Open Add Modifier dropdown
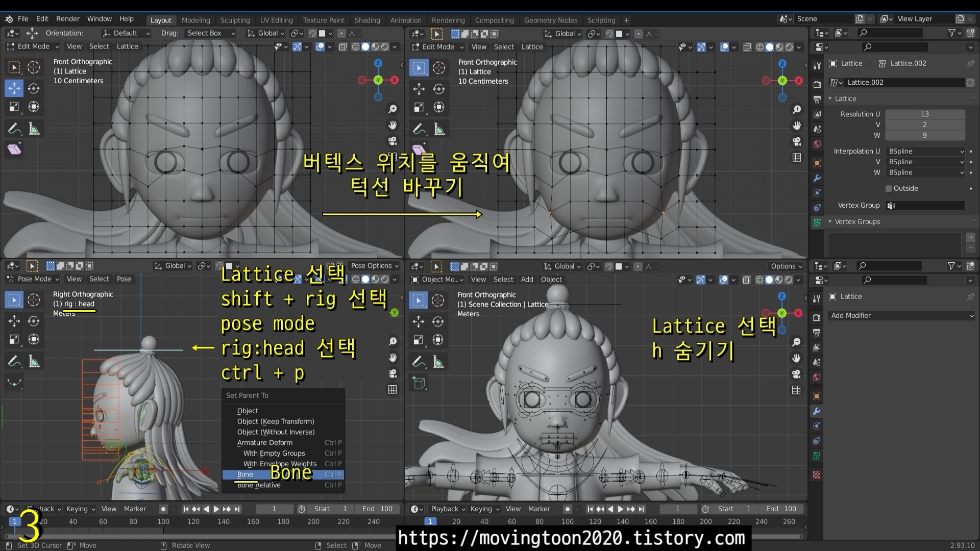 (x=901, y=315)
